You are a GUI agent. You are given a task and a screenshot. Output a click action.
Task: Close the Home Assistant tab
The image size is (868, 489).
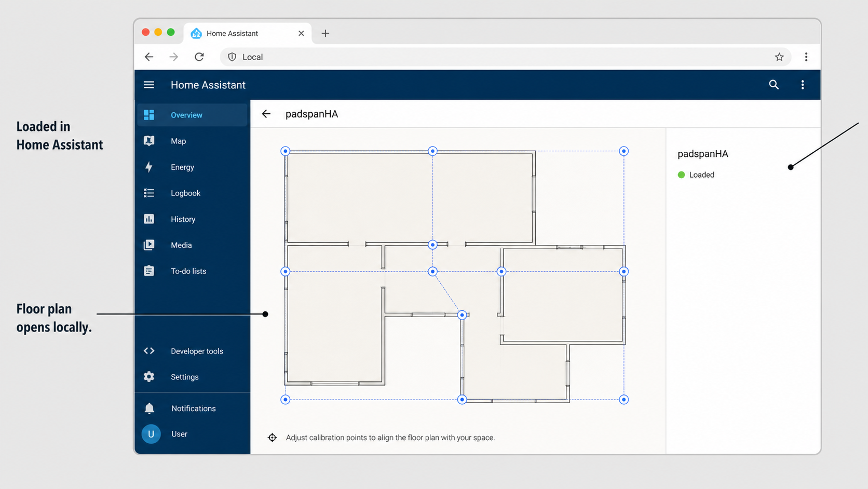tap(301, 33)
